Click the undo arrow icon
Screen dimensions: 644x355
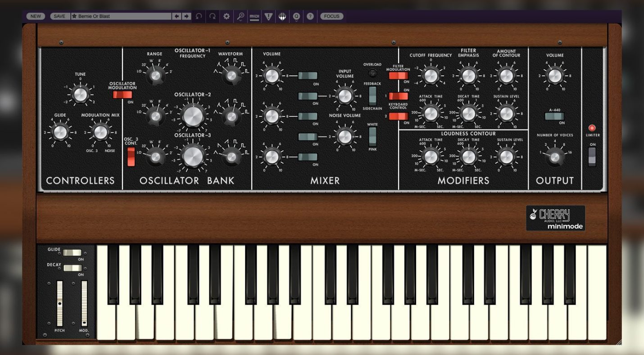pyautogui.click(x=198, y=16)
